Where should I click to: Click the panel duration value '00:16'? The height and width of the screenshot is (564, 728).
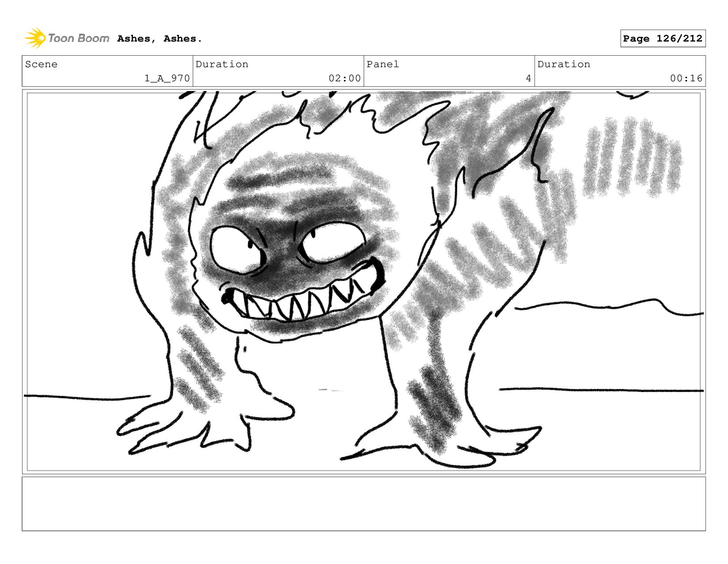click(686, 78)
